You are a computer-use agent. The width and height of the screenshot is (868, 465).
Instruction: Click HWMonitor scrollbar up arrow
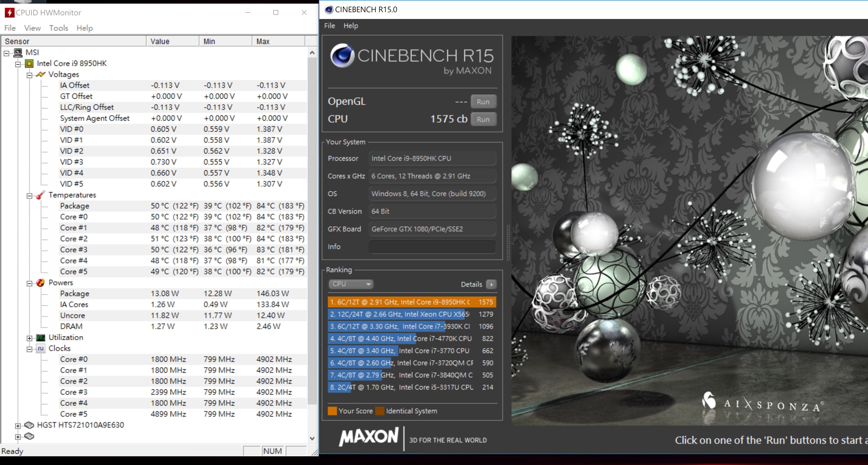click(312, 53)
